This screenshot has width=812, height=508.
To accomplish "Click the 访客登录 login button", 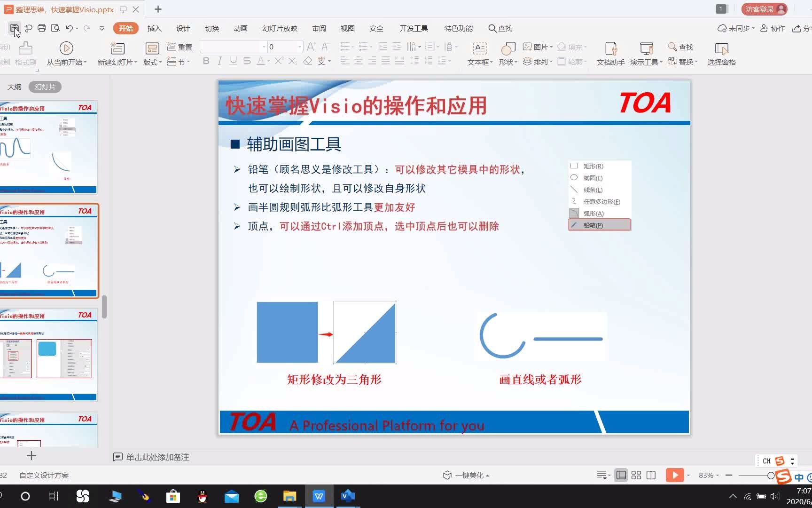I will click(x=761, y=9).
